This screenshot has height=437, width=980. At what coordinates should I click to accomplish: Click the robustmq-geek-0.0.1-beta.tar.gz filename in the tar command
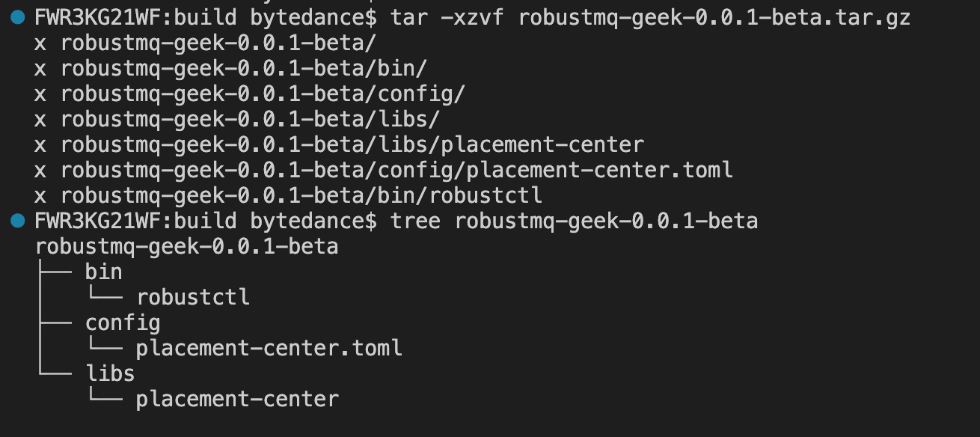(x=714, y=17)
